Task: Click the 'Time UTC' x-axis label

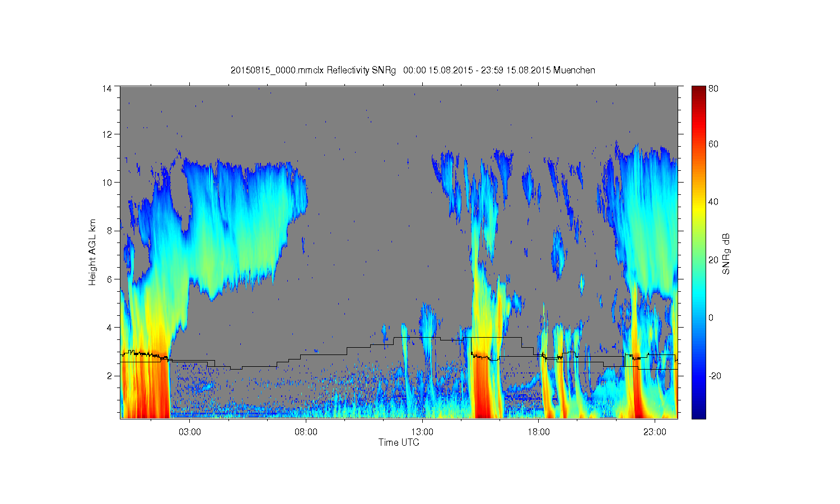Action: pyautogui.click(x=399, y=442)
